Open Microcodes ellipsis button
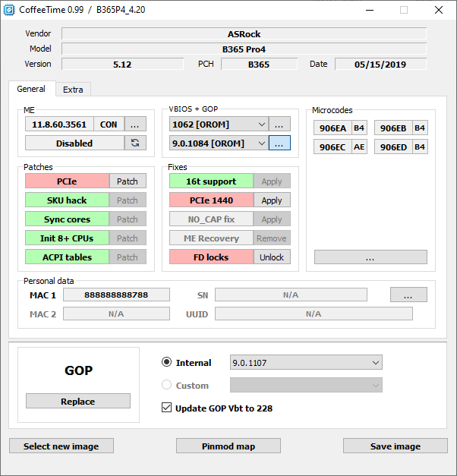 370,257
